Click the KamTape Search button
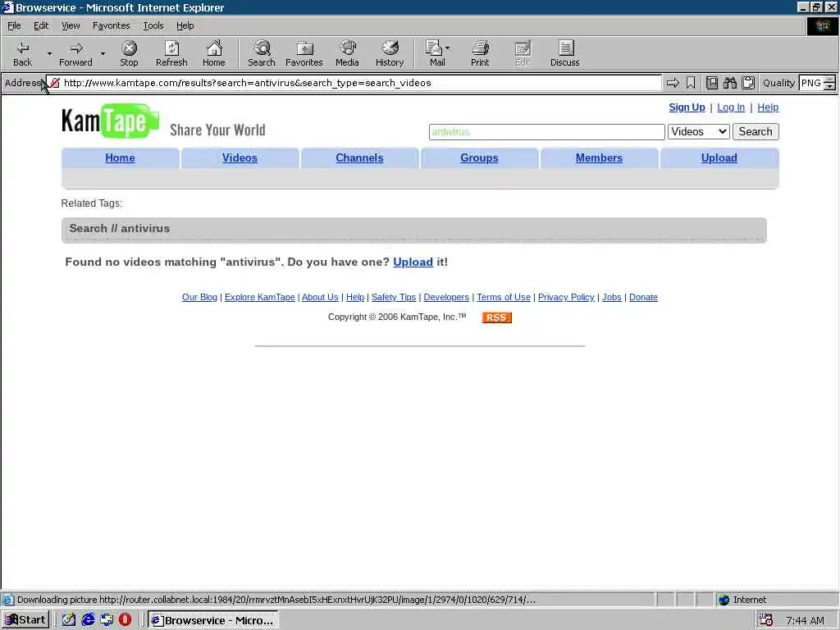 pyautogui.click(x=756, y=132)
